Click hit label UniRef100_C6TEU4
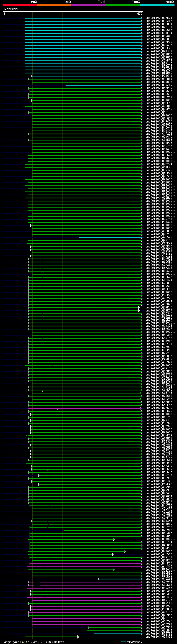The width and height of the screenshot is (177, 644). [159, 33]
